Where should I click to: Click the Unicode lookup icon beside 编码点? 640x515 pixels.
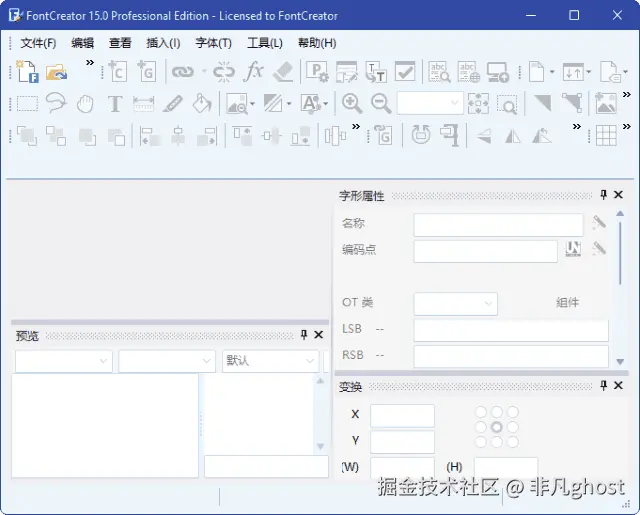click(573, 249)
